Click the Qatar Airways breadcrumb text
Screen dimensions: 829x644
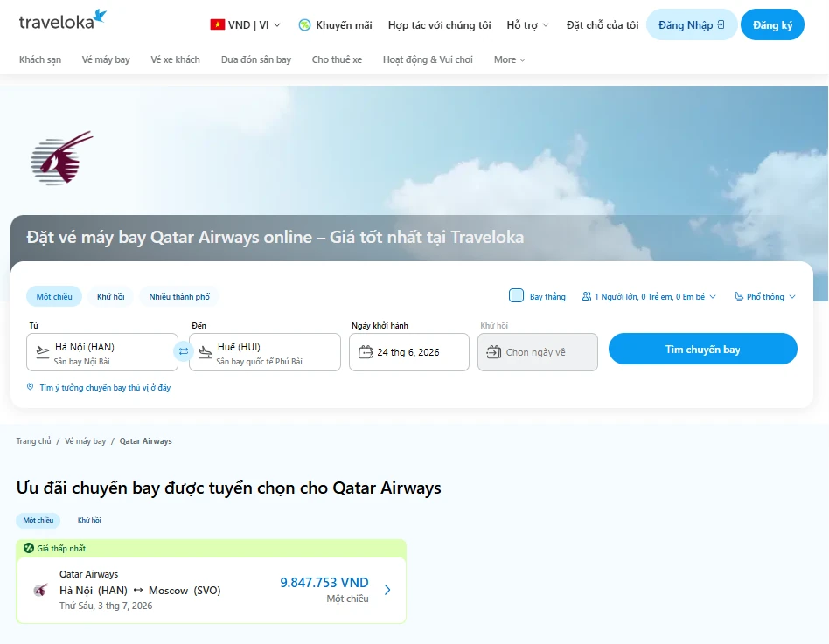tap(145, 440)
